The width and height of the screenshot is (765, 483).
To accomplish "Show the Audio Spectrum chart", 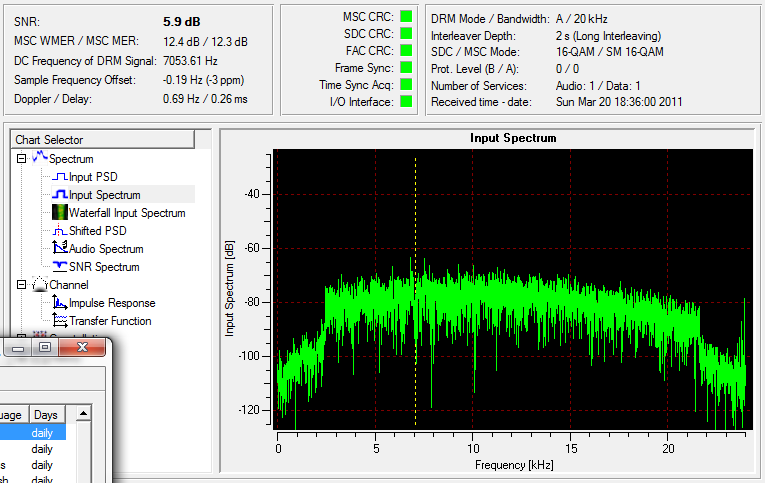I will (x=105, y=249).
